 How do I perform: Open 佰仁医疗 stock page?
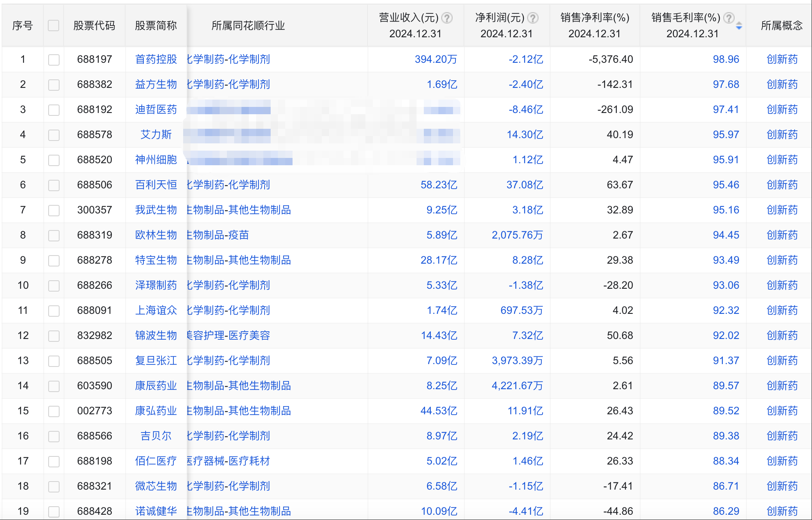pyautogui.click(x=156, y=461)
